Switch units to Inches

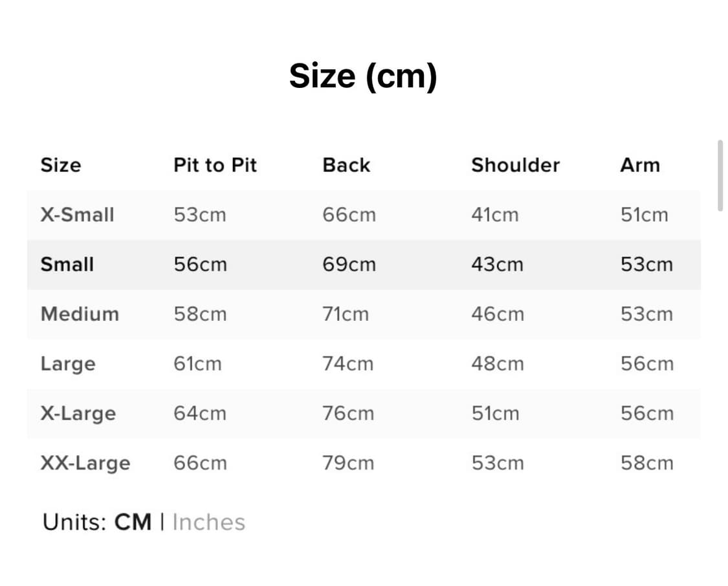[208, 522]
